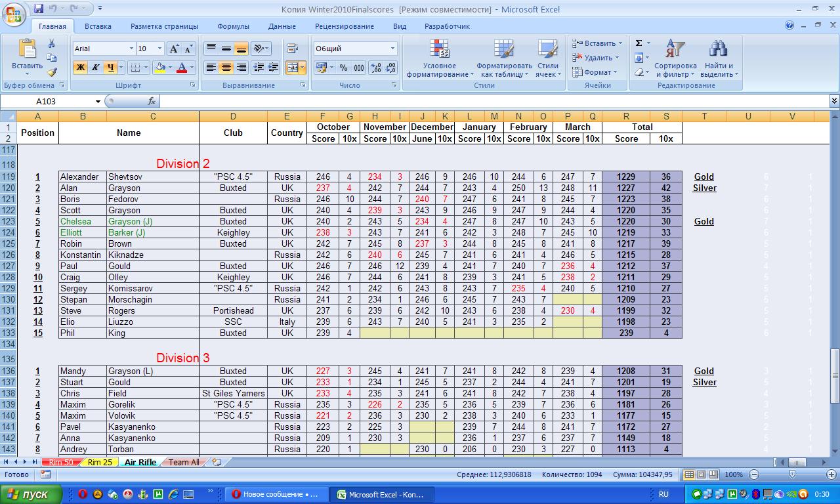Expand the Общий number format dropdown
The image size is (840, 504).
[392, 49]
